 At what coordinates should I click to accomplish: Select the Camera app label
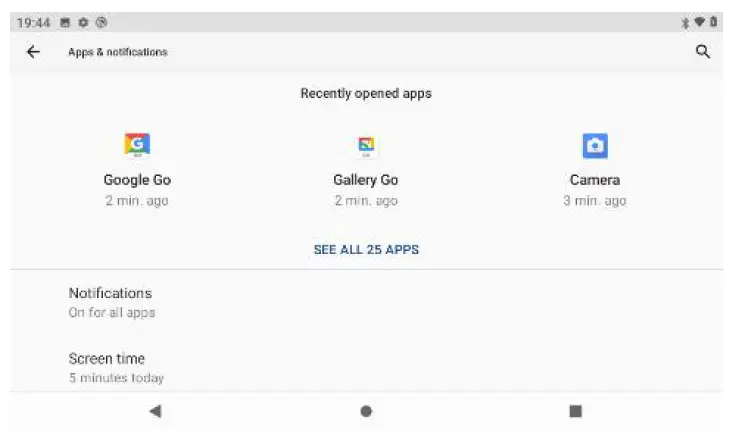coord(595,180)
